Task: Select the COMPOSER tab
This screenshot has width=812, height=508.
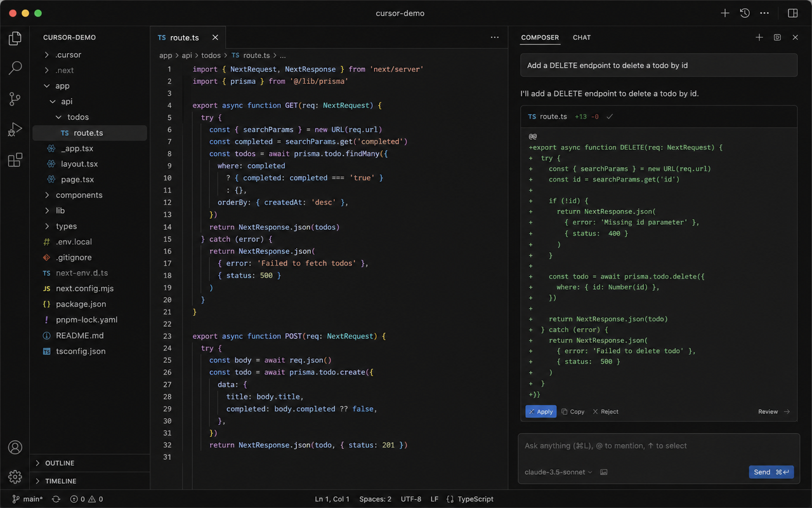Action: click(x=540, y=37)
